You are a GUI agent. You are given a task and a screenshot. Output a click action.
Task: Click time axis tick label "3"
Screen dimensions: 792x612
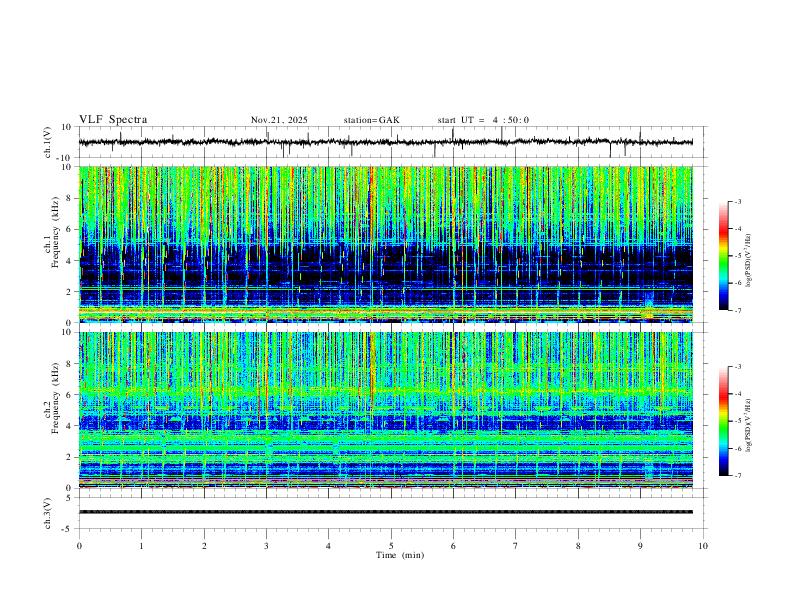pos(266,546)
